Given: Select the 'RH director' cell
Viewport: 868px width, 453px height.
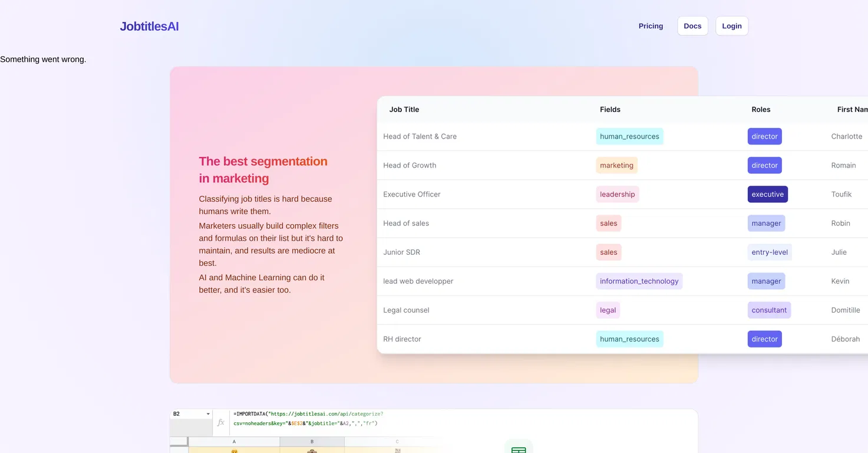Looking at the screenshot, I should pyautogui.click(x=402, y=339).
